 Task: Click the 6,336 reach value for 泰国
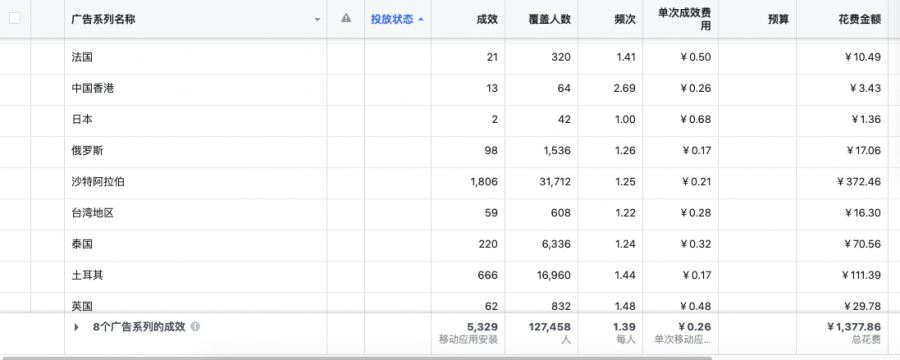[x=556, y=244]
